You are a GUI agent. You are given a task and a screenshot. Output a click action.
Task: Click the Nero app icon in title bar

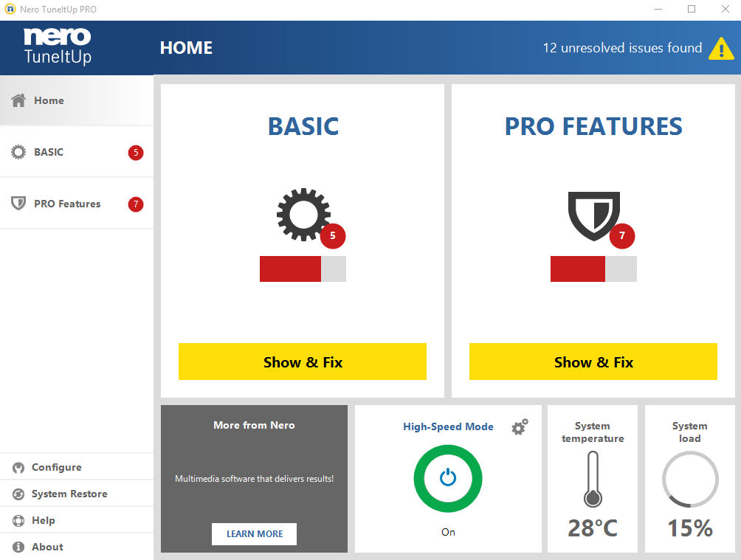(x=10, y=10)
